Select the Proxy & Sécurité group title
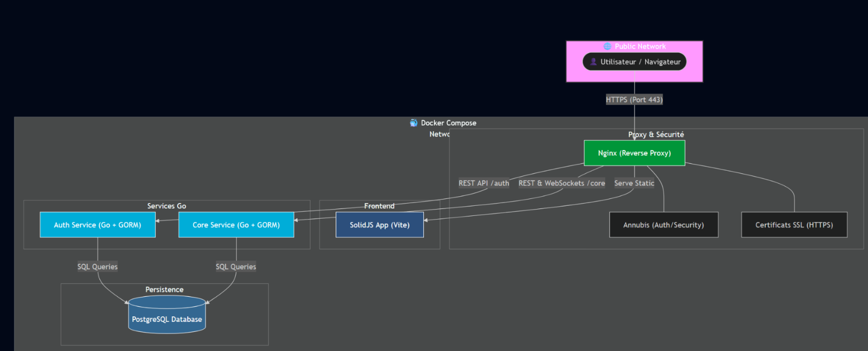 pyautogui.click(x=656, y=135)
